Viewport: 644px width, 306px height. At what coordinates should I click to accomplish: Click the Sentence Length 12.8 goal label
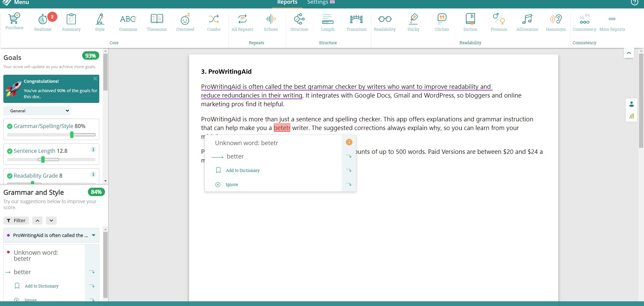coord(41,151)
